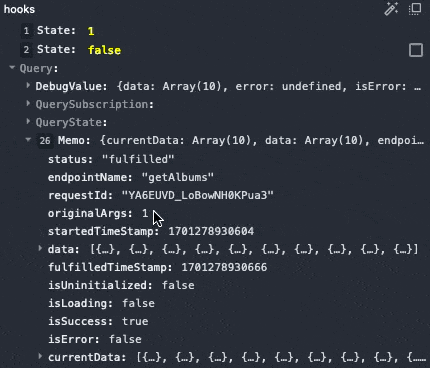Click the magic wand parse hook names icon
Screen dimensions: 430x368
click(x=391, y=9)
